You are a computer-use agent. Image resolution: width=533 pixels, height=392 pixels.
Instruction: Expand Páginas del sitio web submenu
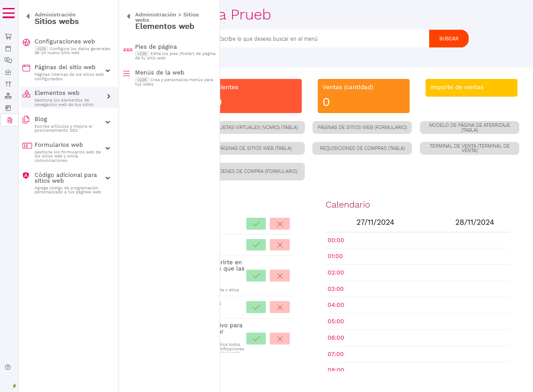107,71
